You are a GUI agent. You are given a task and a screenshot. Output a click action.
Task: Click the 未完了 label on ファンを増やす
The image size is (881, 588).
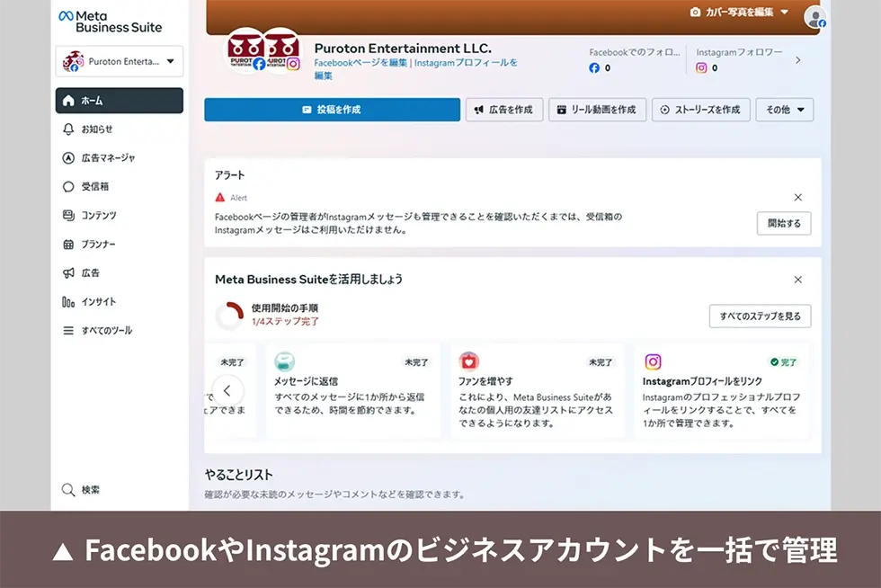(x=601, y=362)
